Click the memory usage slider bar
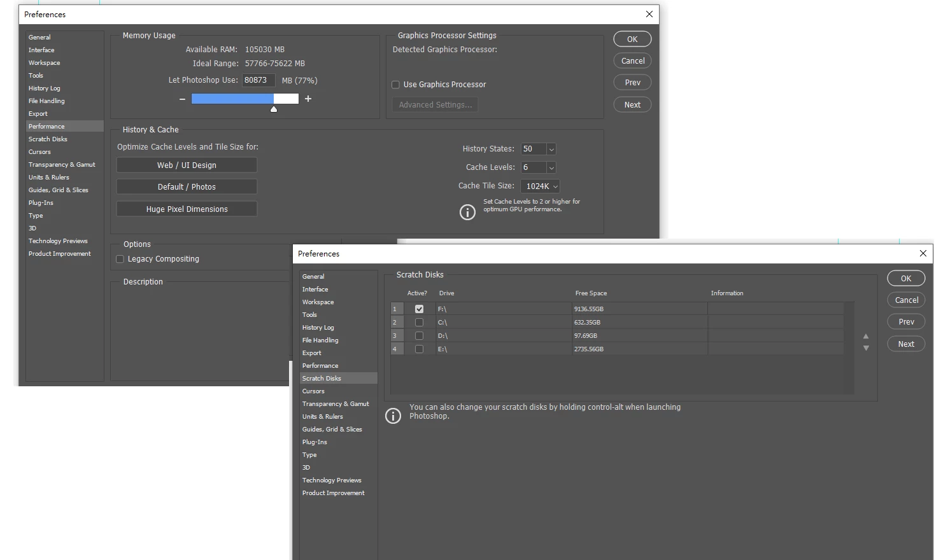Viewport: 941px width, 560px height. (x=245, y=99)
